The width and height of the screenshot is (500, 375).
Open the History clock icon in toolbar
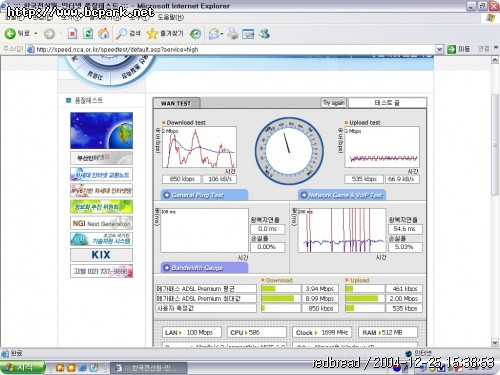[x=195, y=34]
